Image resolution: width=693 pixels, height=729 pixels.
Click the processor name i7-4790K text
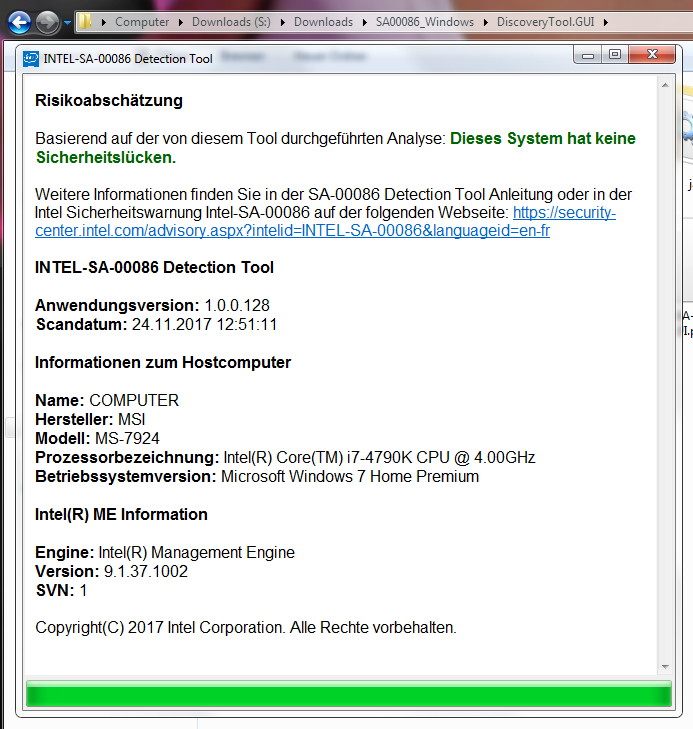click(x=379, y=457)
